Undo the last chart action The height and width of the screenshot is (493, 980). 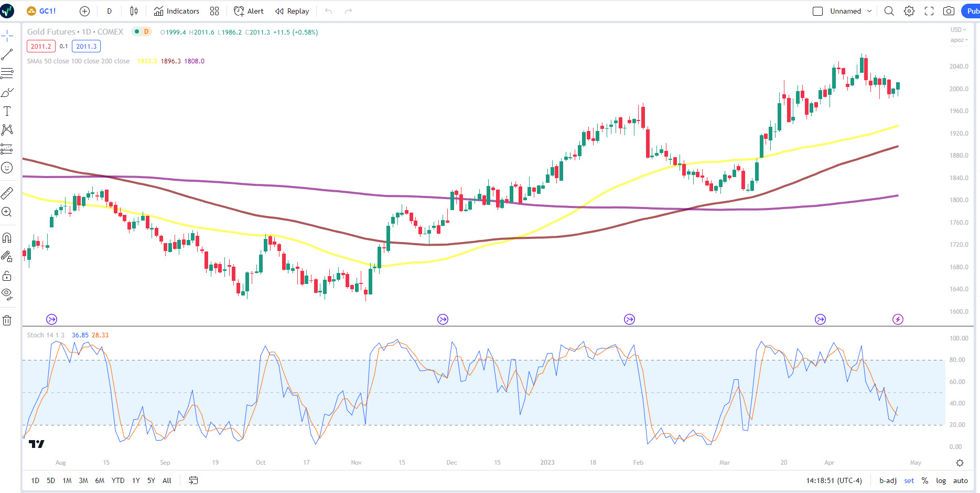click(x=329, y=11)
